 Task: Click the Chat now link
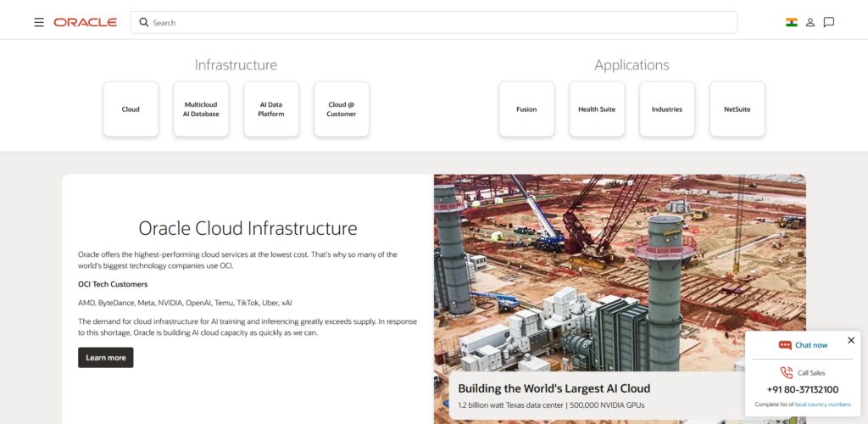pos(811,345)
